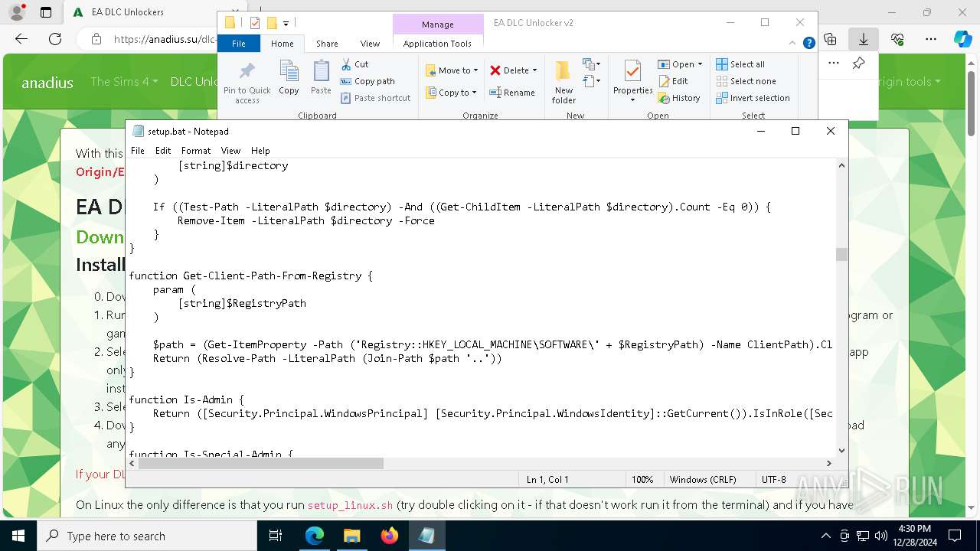This screenshot has height=551, width=980.
Task: Click Edge refresh button
Action: 55,39
